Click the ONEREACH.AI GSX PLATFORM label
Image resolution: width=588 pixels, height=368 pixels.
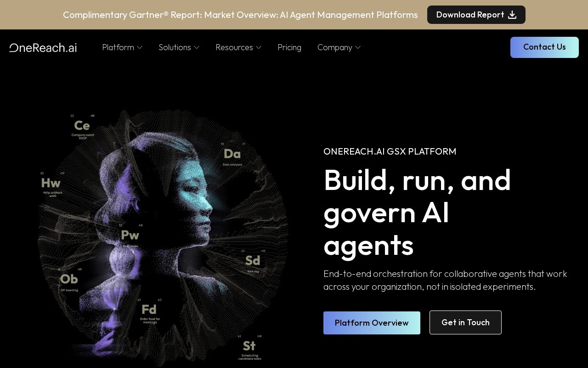(390, 151)
